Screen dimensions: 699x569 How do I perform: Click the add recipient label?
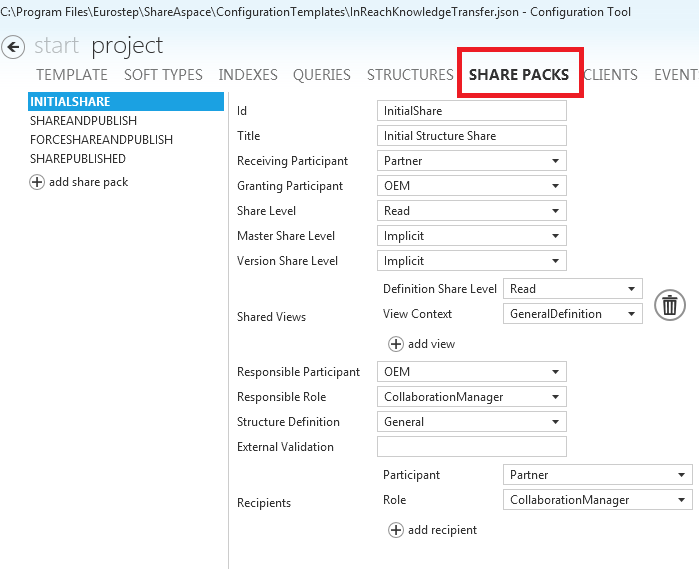click(x=442, y=530)
